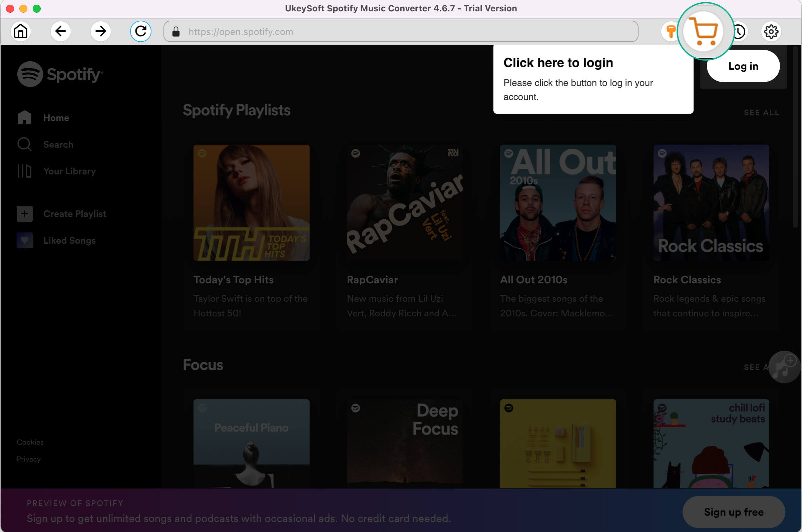Viewport: 802px width, 532px height.
Task: Select the RapCaviar playlist thumbnail
Action: tap(405, 202)
